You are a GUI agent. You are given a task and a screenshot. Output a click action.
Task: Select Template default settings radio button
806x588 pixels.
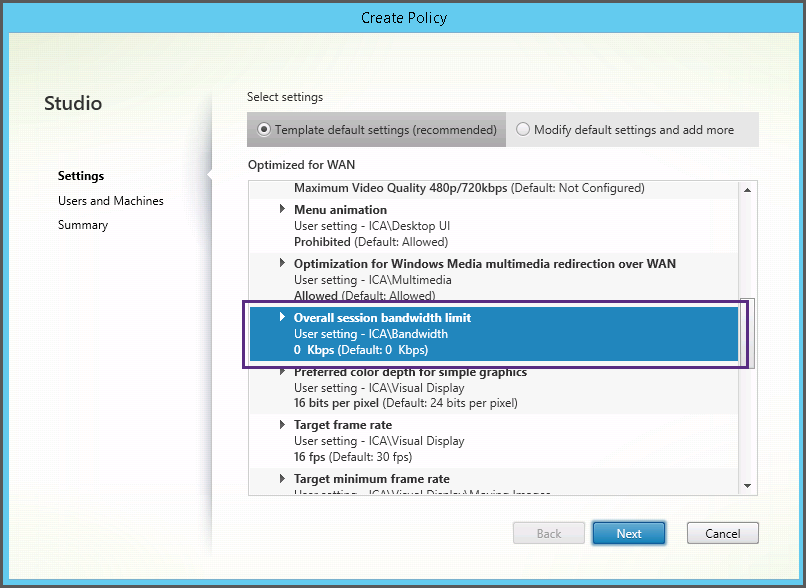tap(264, 130)
